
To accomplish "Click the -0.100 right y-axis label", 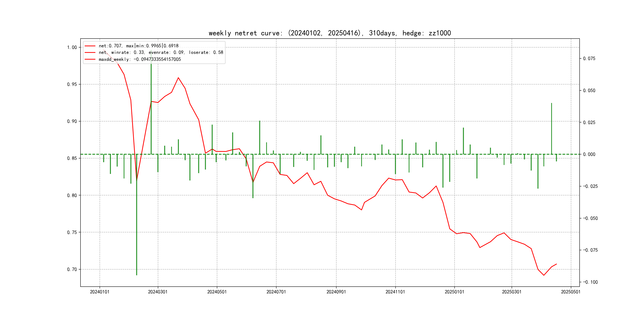I will [x=590, y=282].
